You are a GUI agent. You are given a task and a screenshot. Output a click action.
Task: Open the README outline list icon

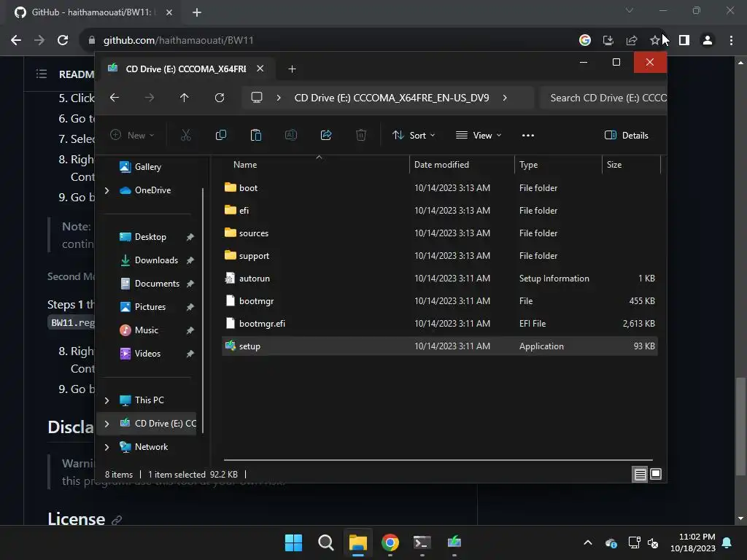[x=42, y=74]
